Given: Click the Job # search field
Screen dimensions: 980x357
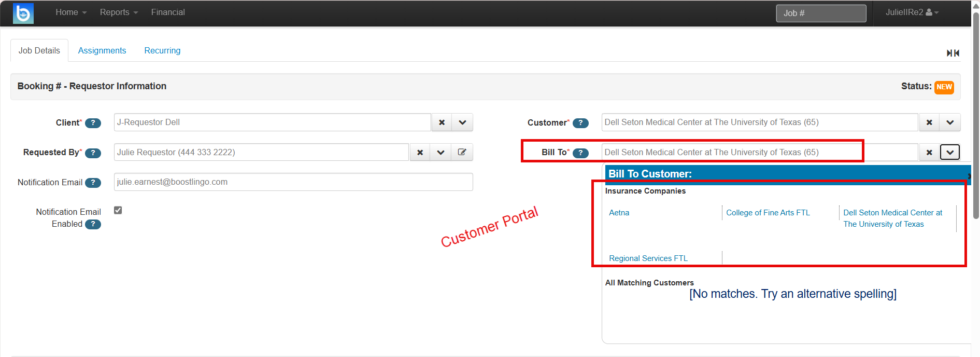Looking at the screenshot, I should [821, 13].
